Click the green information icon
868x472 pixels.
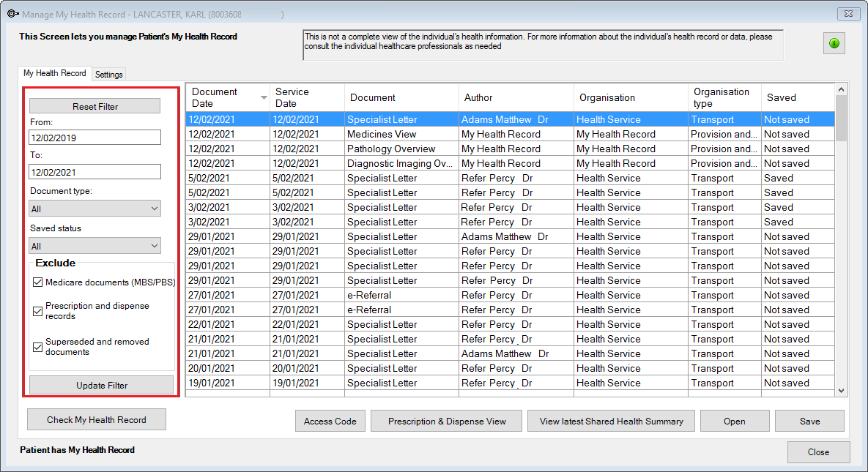pyautogui.click(x=834, y=43)
